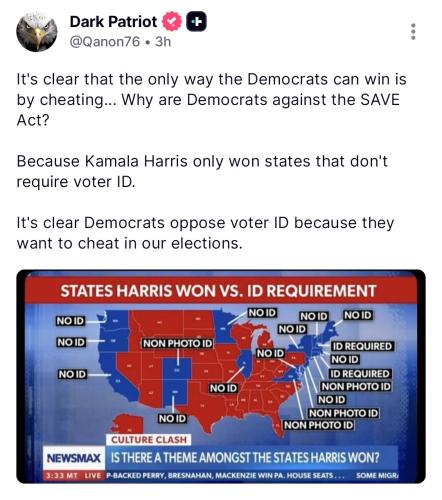This screenshot has height=500, width=442.
Task: Click the red Texas state on the map
Action: pos(203,405)
